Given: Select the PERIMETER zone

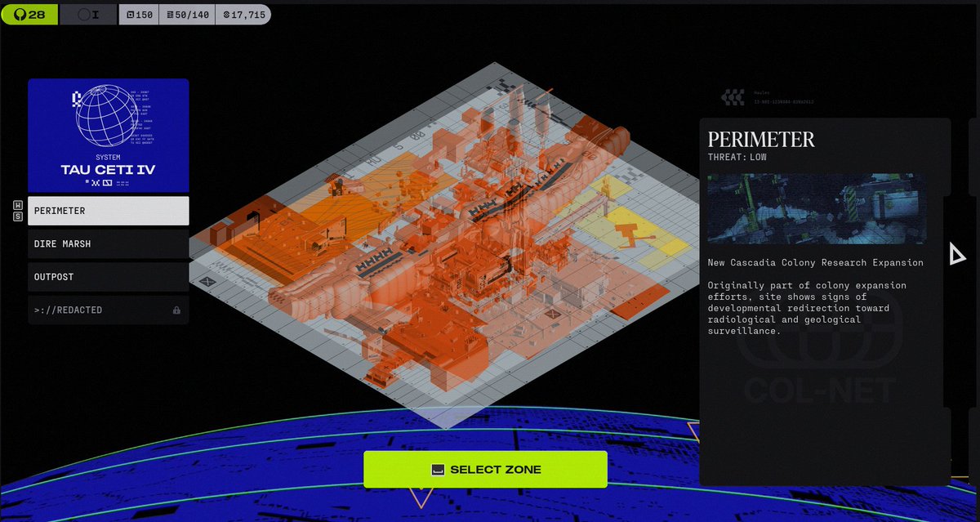Looking at the screenshot, I should (109, 211).
